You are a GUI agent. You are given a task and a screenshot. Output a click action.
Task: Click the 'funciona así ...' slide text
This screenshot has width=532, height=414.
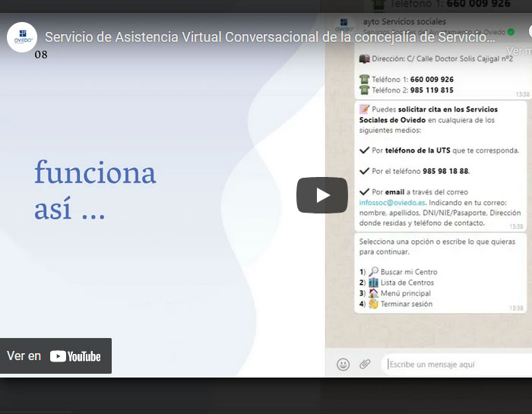(94, 190)
